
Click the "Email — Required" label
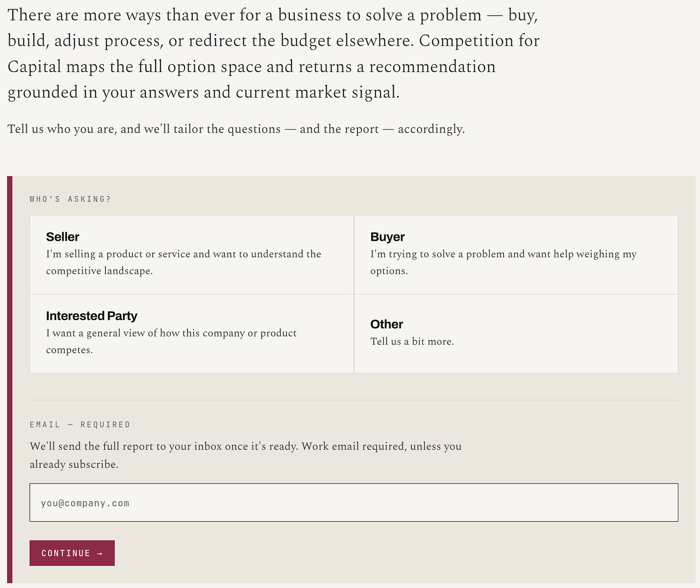coord(80,425)
